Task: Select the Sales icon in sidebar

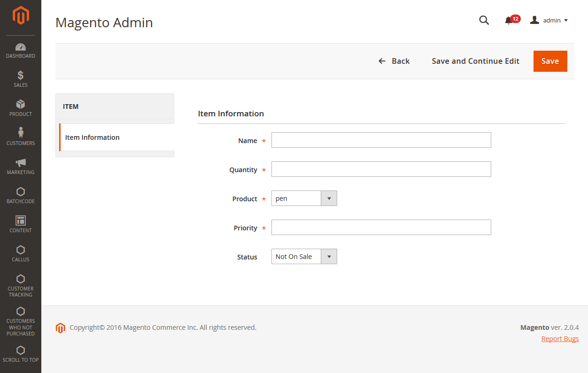Action: [x=20, y=79]
